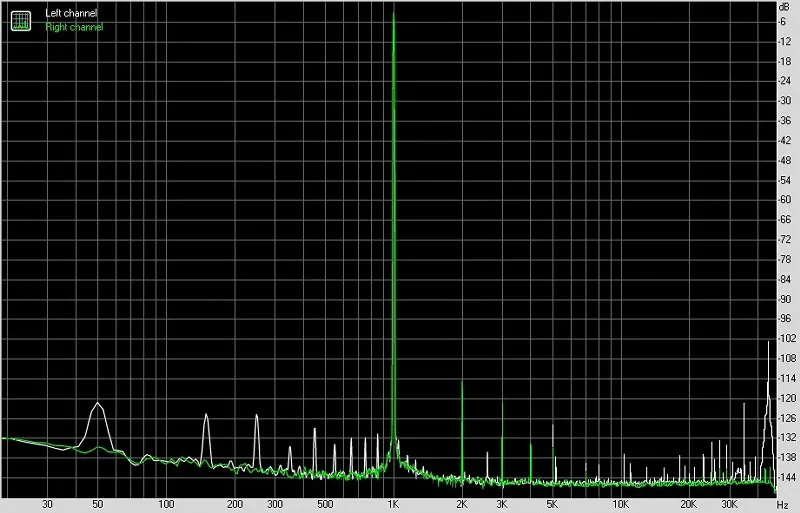
Task: Click the "200" frequency axis label
Action: 235,504
